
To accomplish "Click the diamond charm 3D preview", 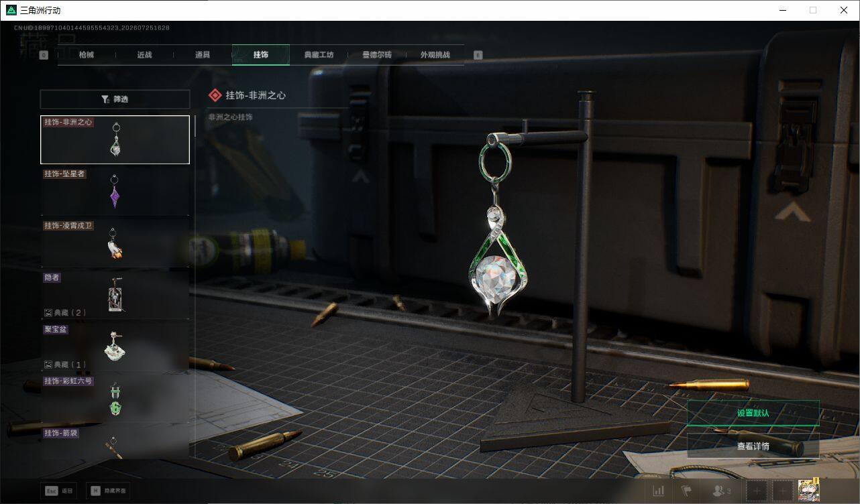I will (499, 231).
